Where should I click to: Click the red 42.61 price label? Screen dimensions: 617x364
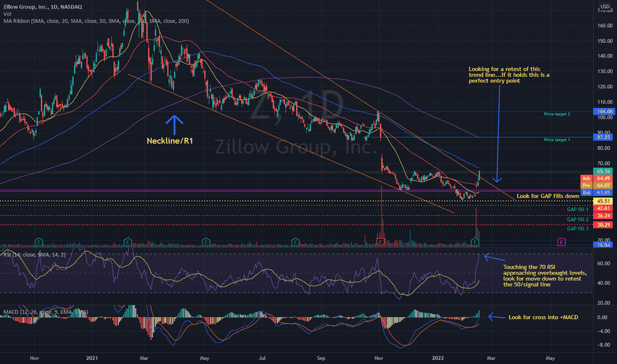pos(604,208)
